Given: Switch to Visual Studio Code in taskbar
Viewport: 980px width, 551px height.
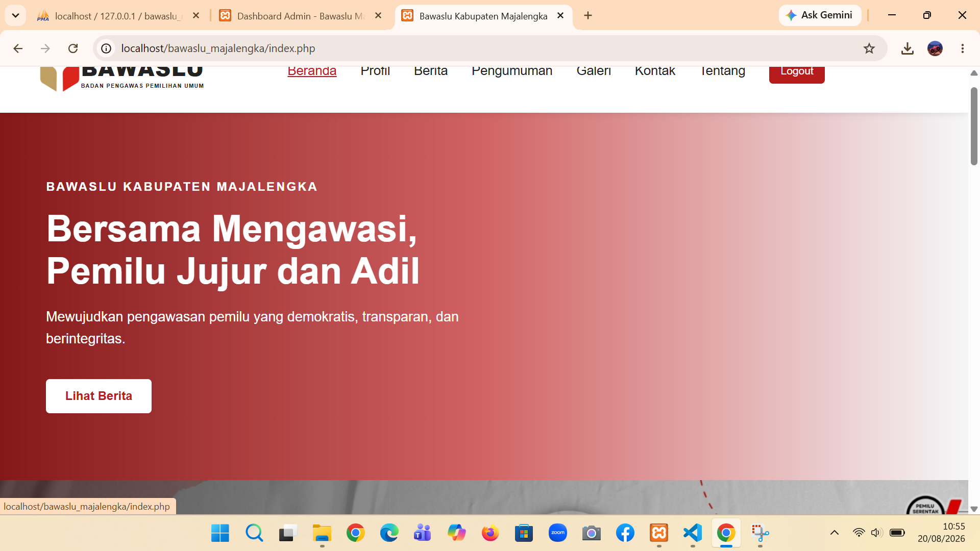Looking at the screenshot, I should 693,533.
